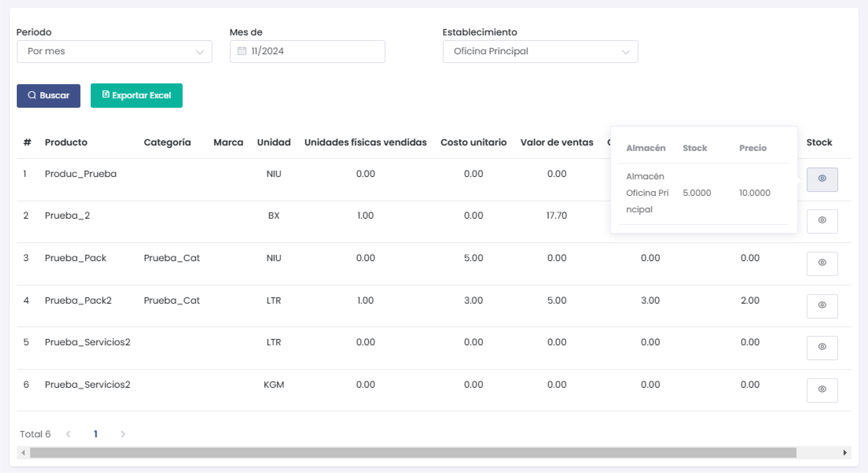Click the Producto column header
The image size is (868, 473).
click(x=66, y=142)
